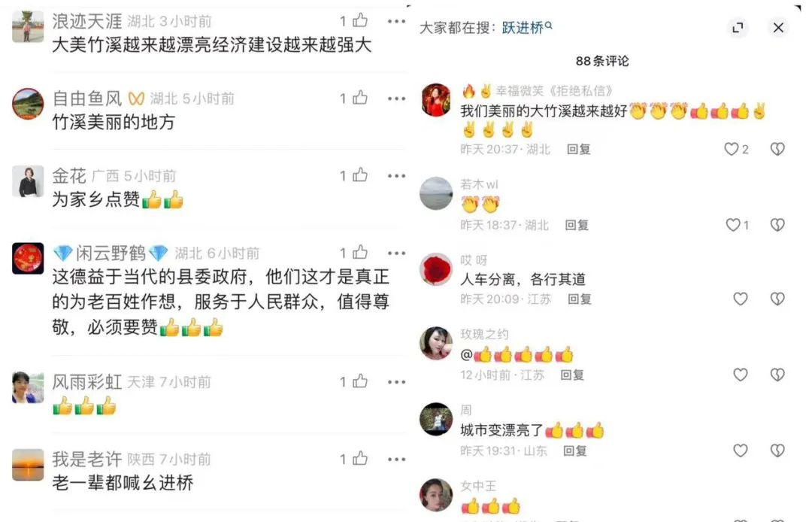Open 哎呀's rose avatar
Image resolution: width=812 pixels, height=522 pixels.
pyautogui.click(x=435, y=269)
